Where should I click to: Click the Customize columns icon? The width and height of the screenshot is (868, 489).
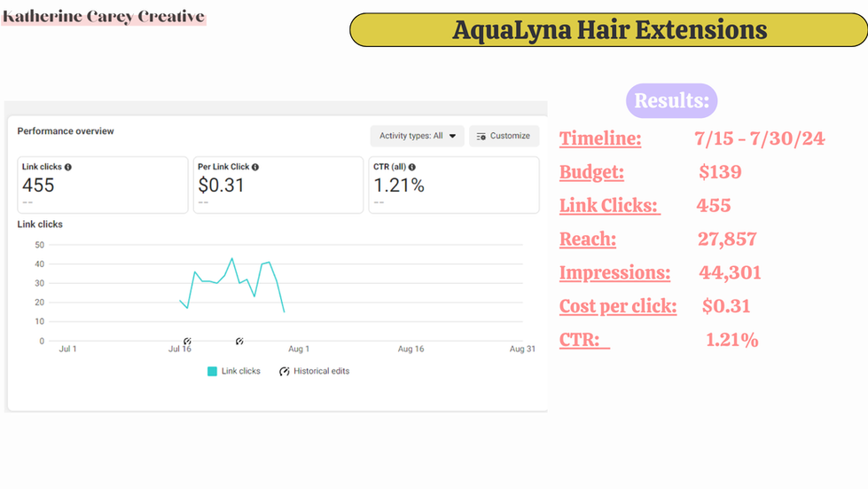[481, 137]
